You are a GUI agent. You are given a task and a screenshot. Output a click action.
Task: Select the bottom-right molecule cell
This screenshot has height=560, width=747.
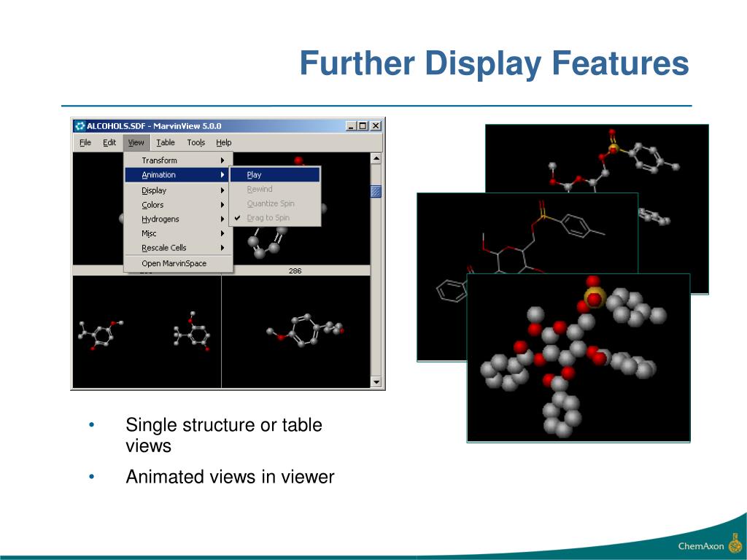(296, 332)
